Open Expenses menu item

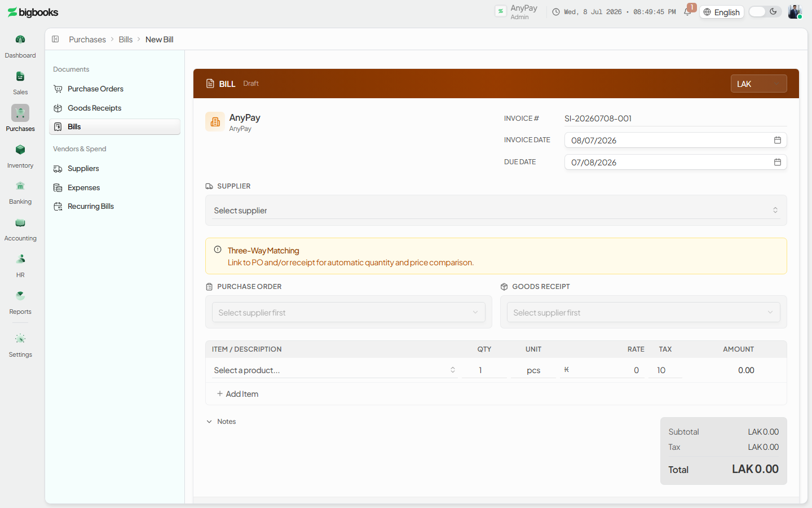click(114, 187)
